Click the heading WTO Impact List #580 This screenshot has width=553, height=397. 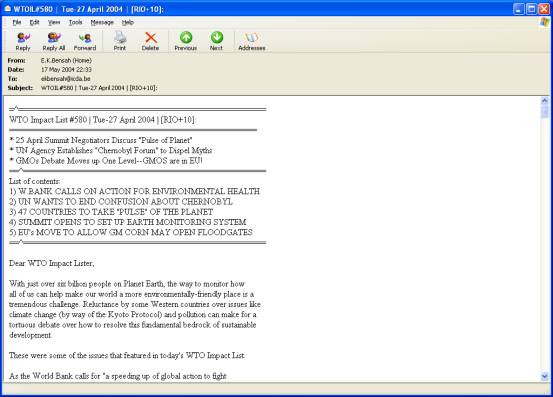(102, 120)
